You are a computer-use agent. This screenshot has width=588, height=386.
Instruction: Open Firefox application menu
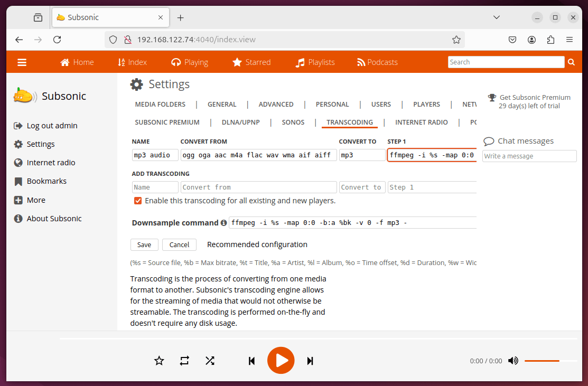point(570,40)
